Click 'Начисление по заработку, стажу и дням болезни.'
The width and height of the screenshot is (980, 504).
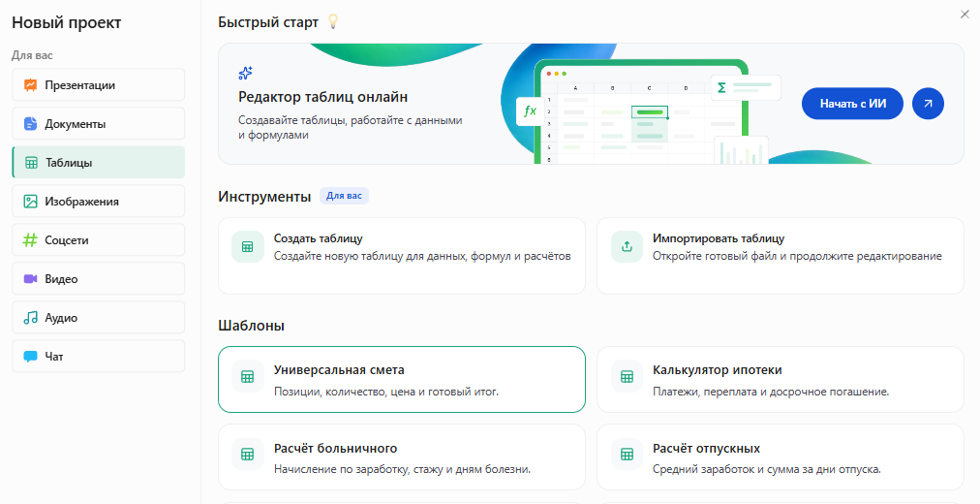(403, 469)
